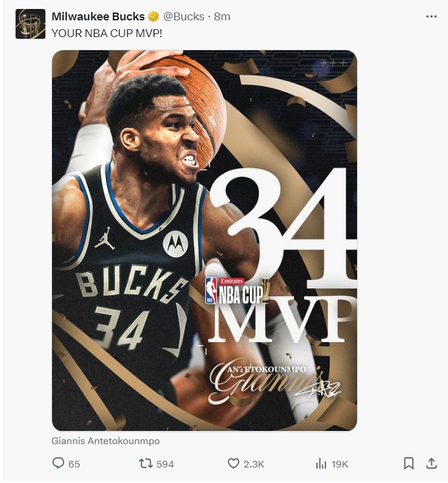The width and height of the screenshot is (448, 483).
Task: Click the 594 reposts count
Action: [165, 464]
